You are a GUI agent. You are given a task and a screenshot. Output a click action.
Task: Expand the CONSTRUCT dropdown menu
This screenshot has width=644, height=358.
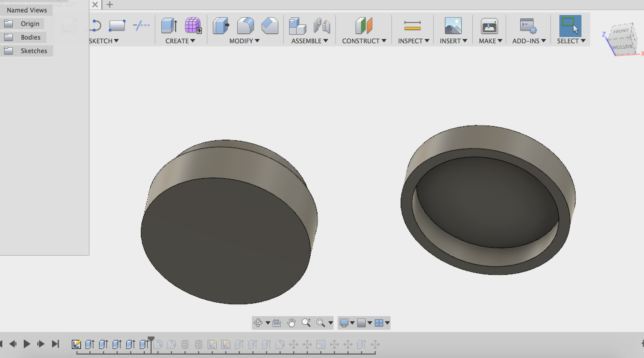click(364, 41)
